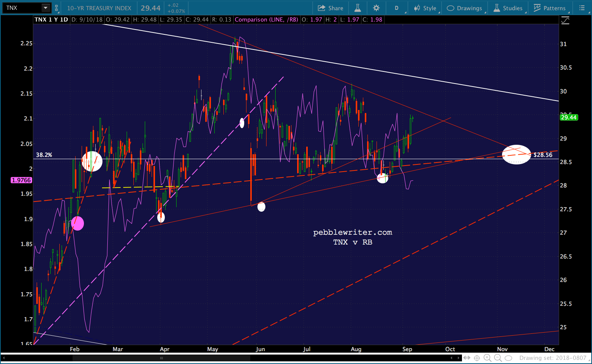Open the symbol selector dropdown arrow
Screen dimensions: 592x364
pyautogui.click(x=46, y=8)
